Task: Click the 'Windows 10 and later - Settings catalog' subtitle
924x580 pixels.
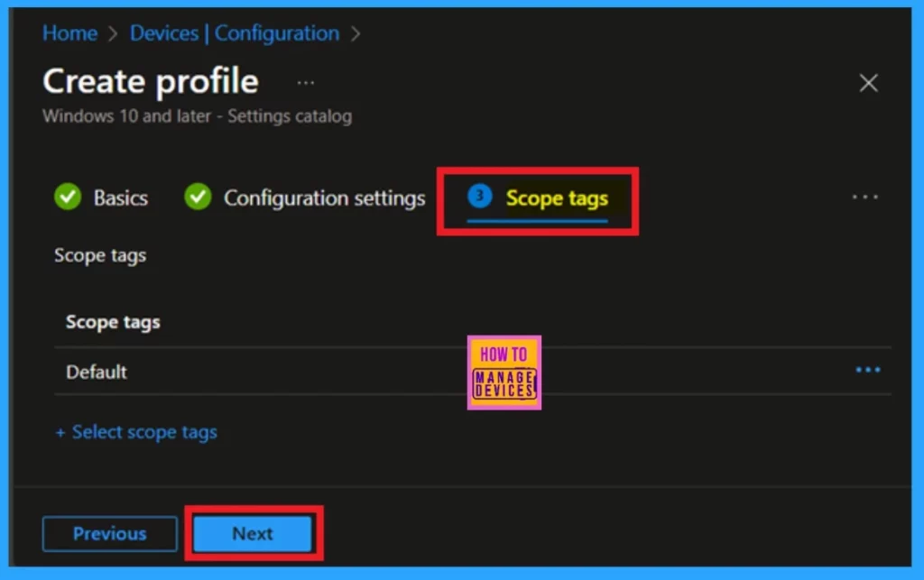Action: click(197, 116)
